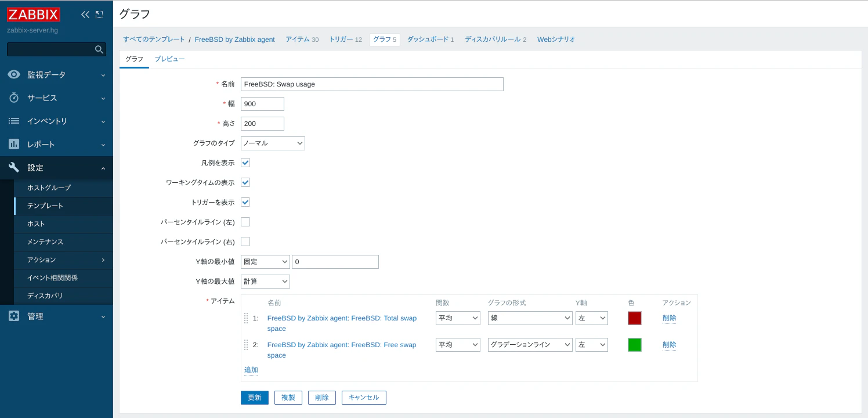Open テンプレート in the sidebar
The image size is (868, 418).
pos(45,206)
